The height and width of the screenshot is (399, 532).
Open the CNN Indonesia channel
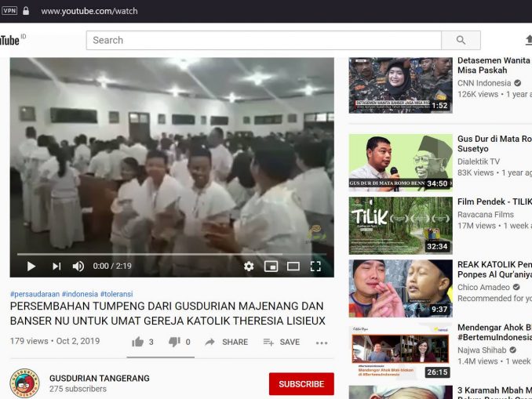click(x=484, y=83)
